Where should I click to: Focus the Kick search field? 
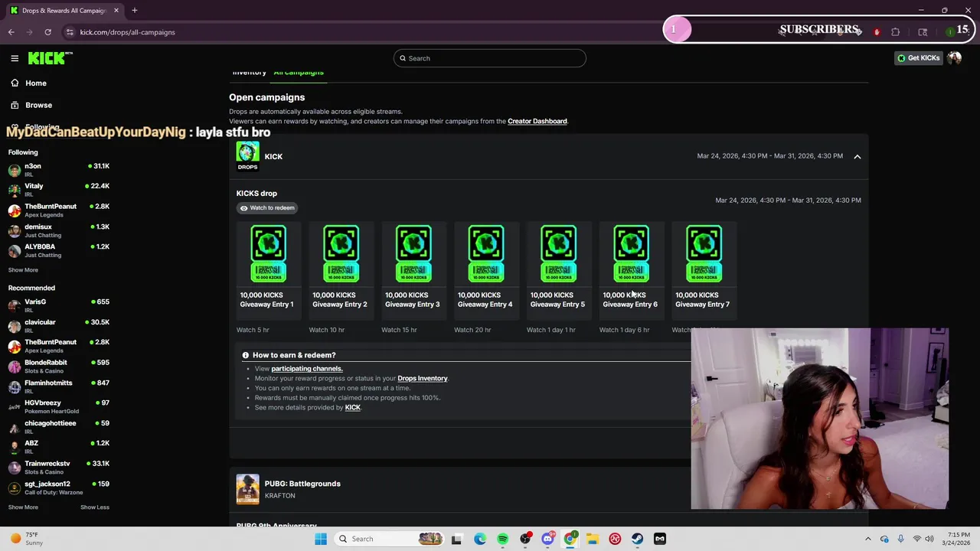(x=490, y=58)
